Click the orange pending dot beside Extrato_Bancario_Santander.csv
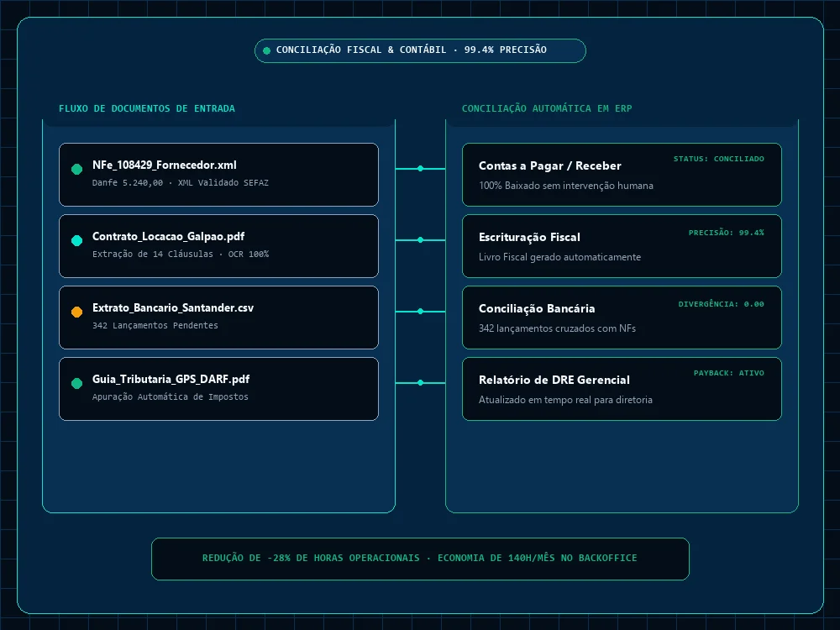 76,312
